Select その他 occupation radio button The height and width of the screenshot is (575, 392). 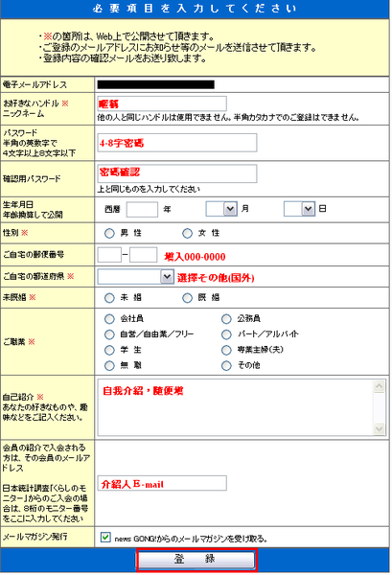click(x=226, y=366)
